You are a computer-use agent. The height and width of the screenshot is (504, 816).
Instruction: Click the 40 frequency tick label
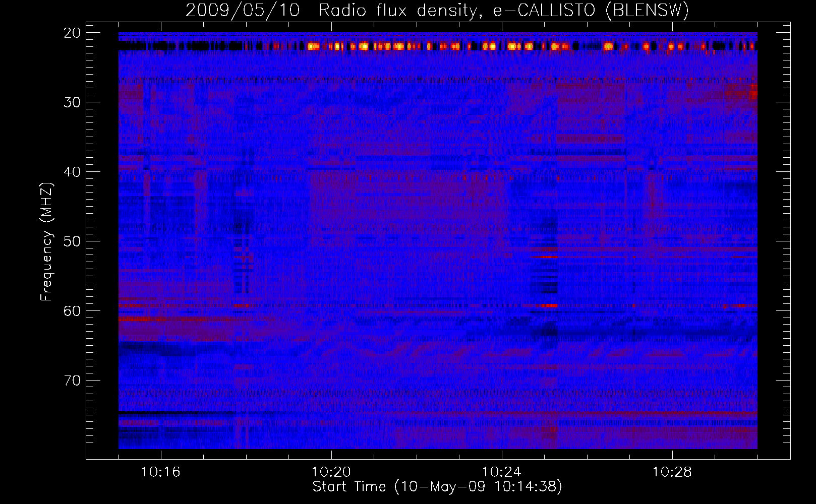tap(73, 172)
